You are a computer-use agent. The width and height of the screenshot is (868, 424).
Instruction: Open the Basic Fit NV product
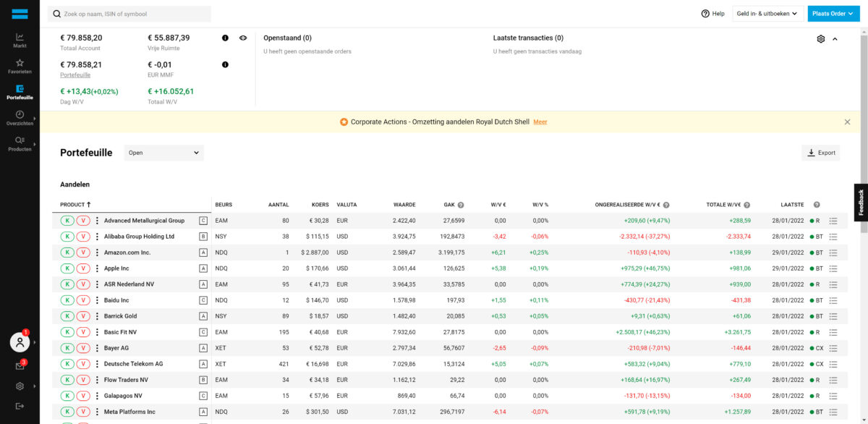(120, 332)
